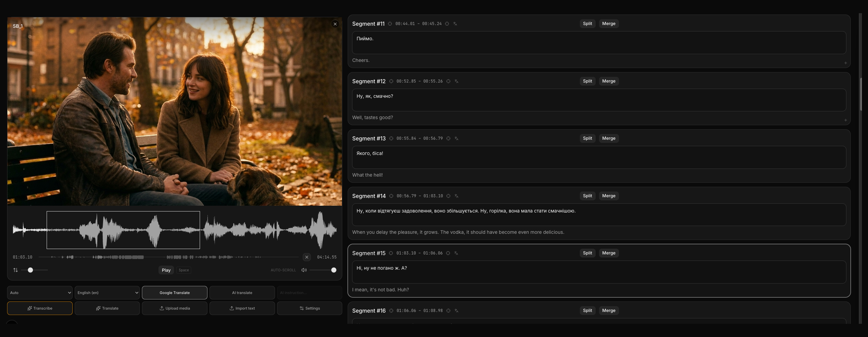The image size is (868, 337).
Task: Set Segment #11 end time with crosshair icon
Action: [x=447, y=24]
